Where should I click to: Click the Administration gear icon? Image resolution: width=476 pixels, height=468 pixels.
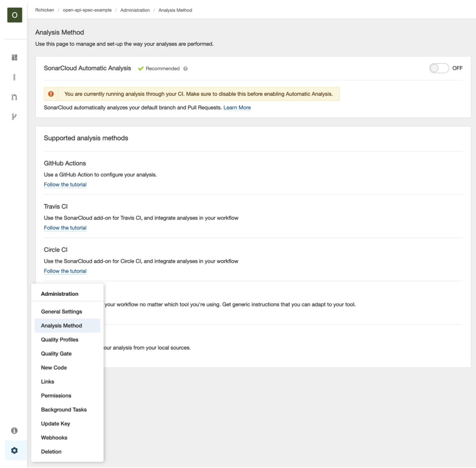click(x=14, y=450)
